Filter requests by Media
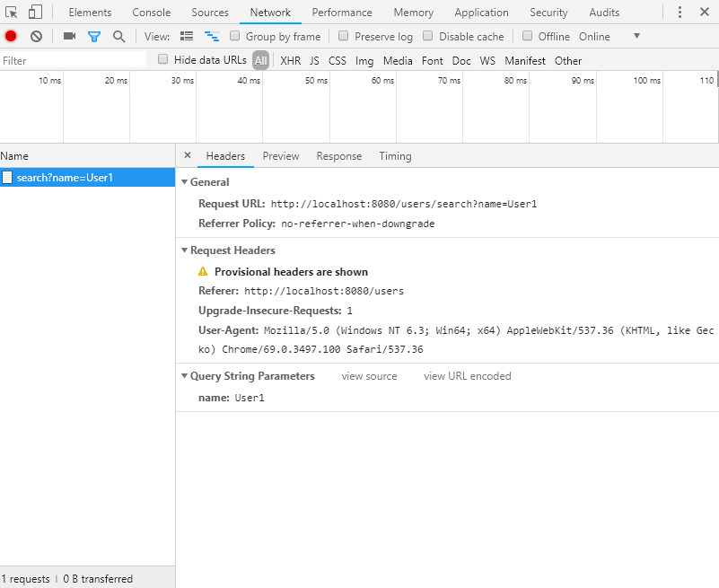 pyautogui.click(x=398, y=60)
